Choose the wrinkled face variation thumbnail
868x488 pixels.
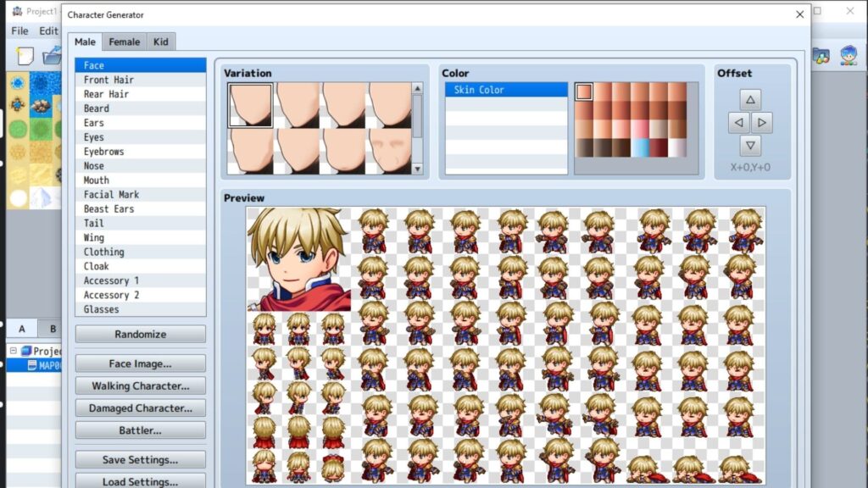(x=389, y=152)
